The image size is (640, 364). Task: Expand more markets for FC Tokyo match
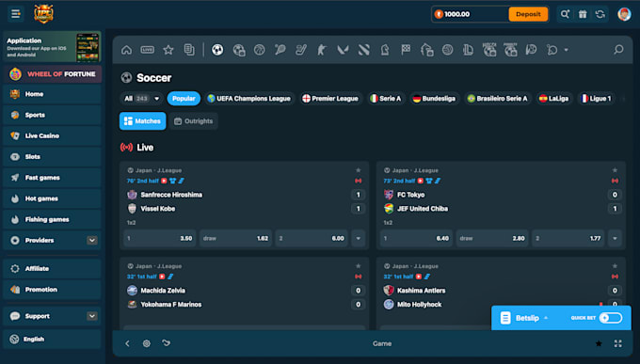[615, 238]
